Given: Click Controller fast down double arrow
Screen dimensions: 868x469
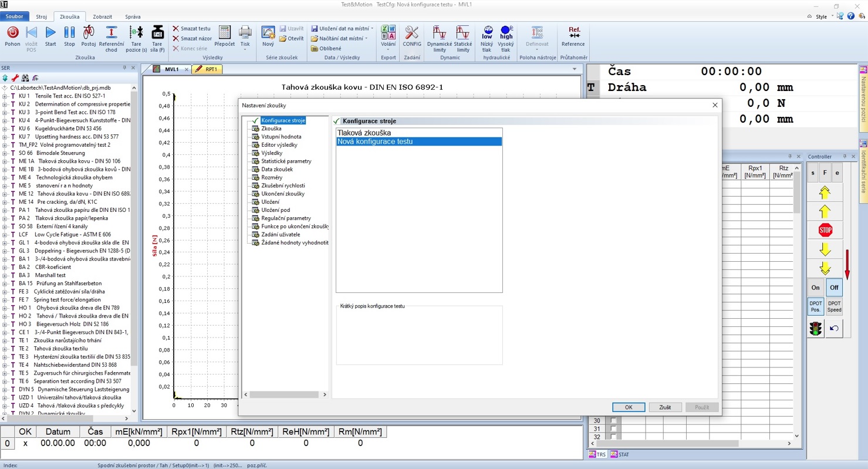Looking at the screenshot, I should [825, 268].
